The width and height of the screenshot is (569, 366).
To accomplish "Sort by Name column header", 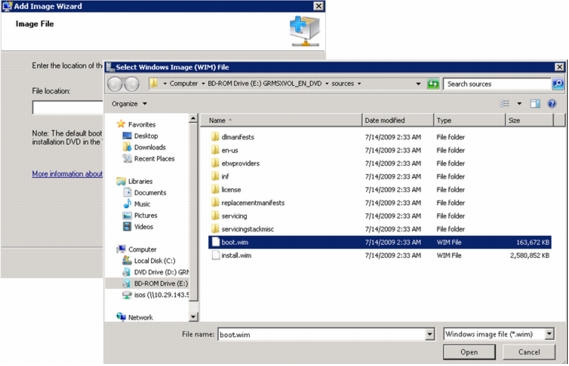I will (282, 120).
